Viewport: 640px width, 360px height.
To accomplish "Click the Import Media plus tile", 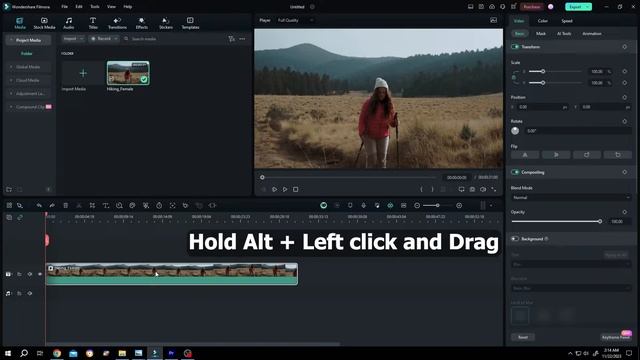I will (x=83, y=73).
